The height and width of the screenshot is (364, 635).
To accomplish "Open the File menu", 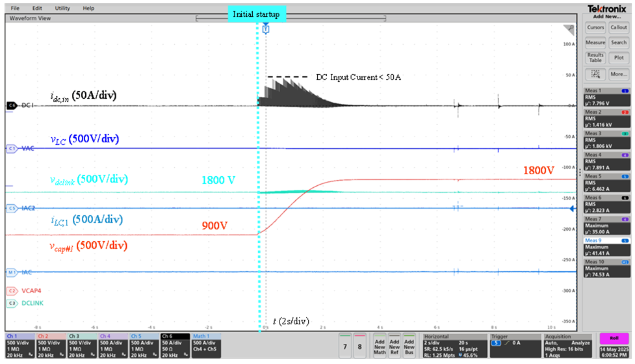I will tap(15, 8).
